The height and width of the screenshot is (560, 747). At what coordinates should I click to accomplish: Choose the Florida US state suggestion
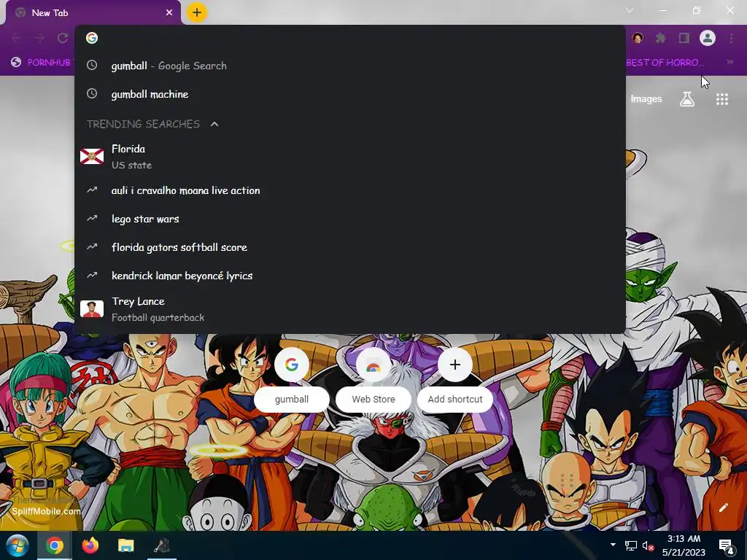[349, 157]
